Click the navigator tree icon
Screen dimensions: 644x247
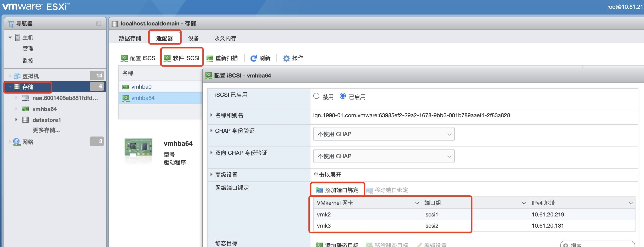10,24
